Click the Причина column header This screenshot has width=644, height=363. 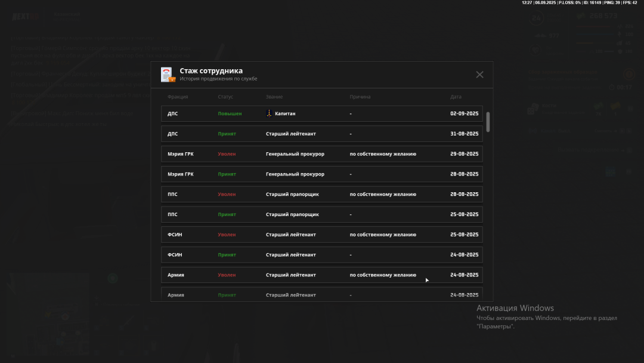pyautogui.click(x=360, y=97)
